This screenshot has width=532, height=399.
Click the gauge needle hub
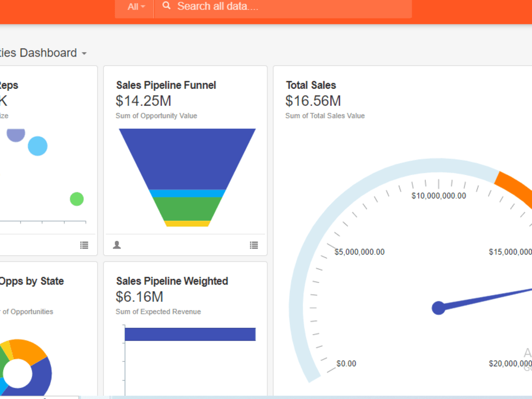click(438, 307)
